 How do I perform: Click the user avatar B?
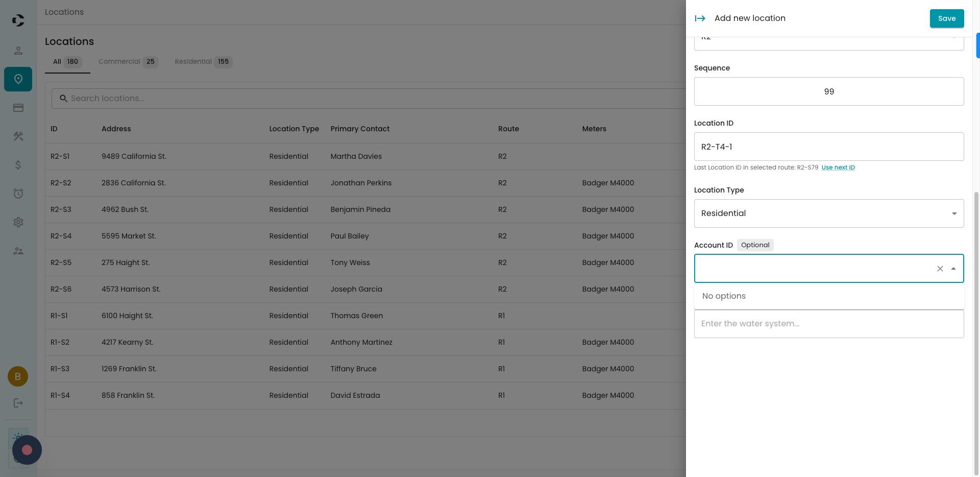18,376
